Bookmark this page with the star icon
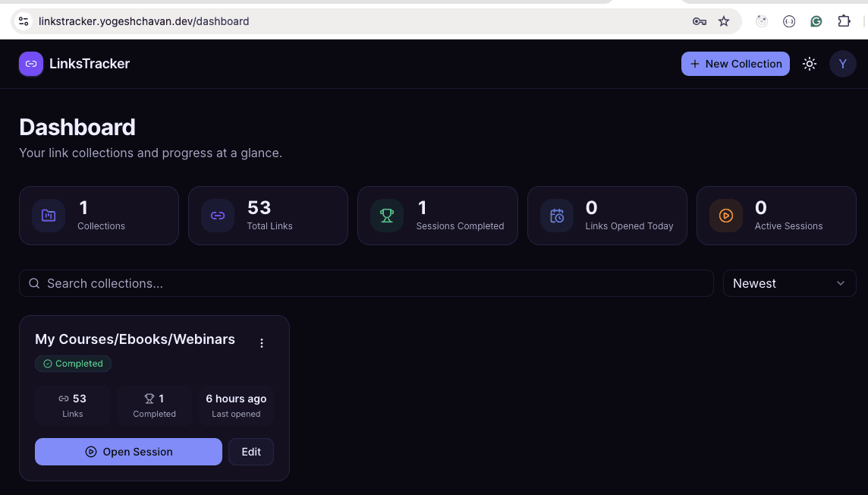 [x=724, y=21]
